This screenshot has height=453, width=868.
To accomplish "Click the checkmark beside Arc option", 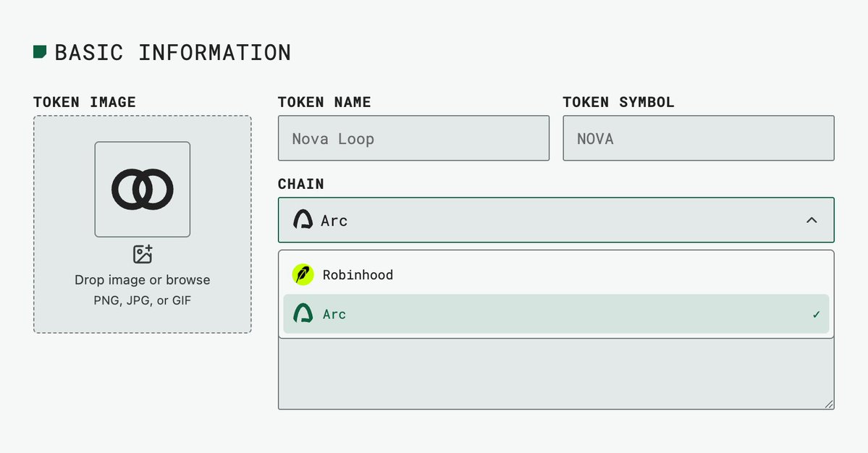I will 816,315.
